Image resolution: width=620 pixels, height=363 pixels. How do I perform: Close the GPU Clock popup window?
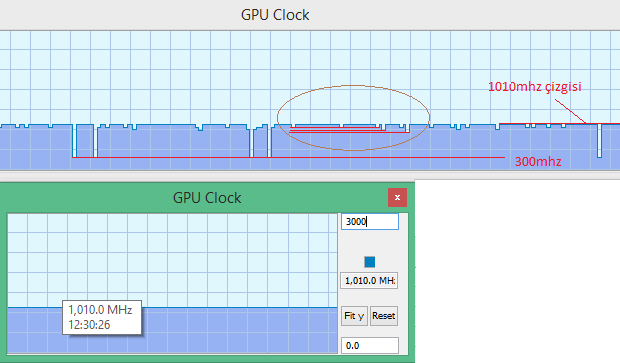(x=397, y=197)
